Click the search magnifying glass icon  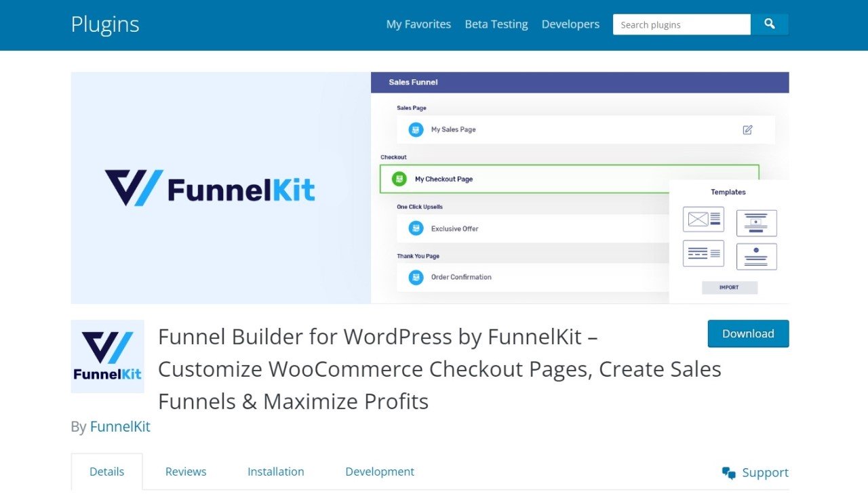coord(769,24)
